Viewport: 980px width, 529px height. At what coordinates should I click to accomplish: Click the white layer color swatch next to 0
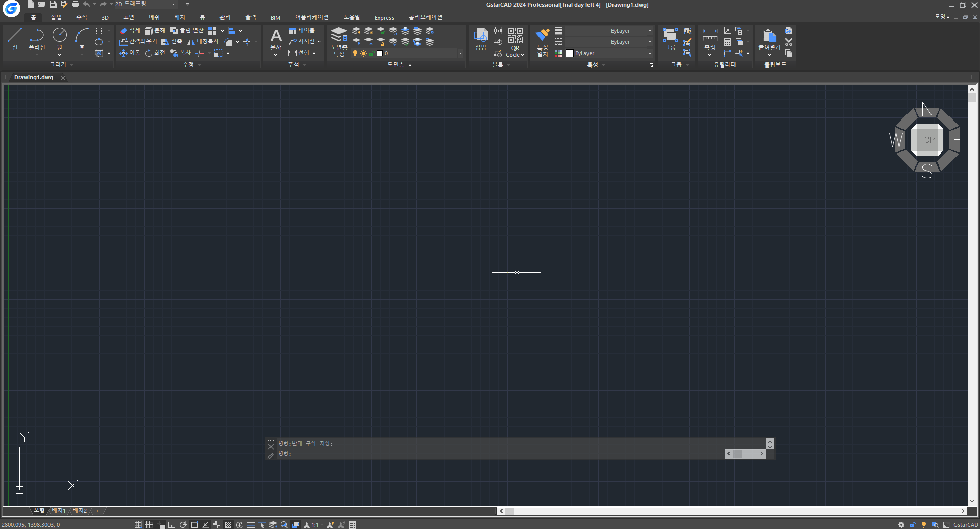[x=380, y=53]
